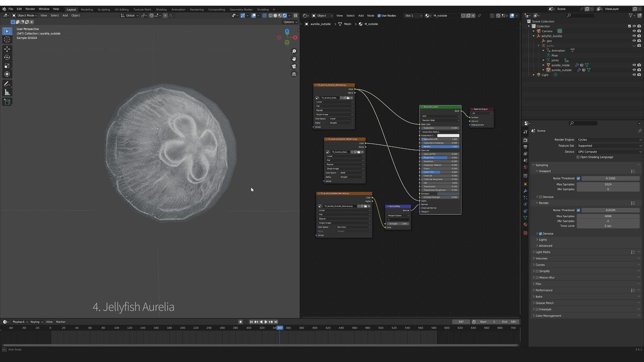Select the Annotate pencil tool
The image size is (644, 362).
pyautogui.click(x=7, y=84)
